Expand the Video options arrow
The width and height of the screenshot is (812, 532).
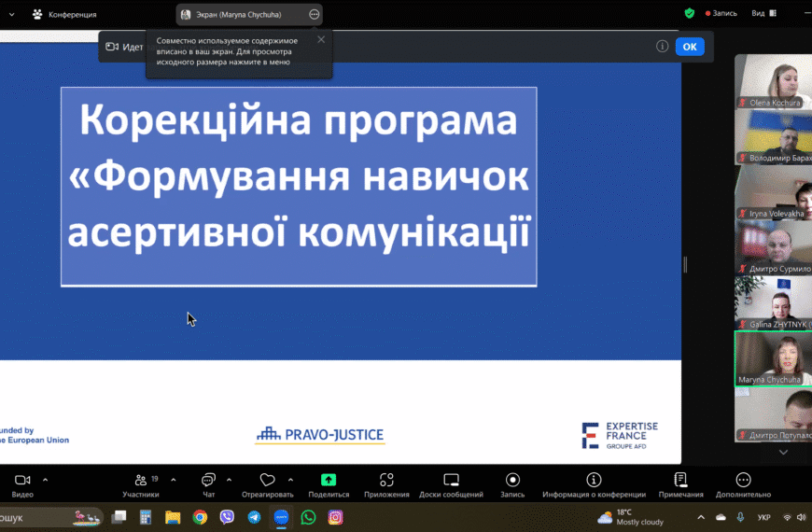[45, 480]
